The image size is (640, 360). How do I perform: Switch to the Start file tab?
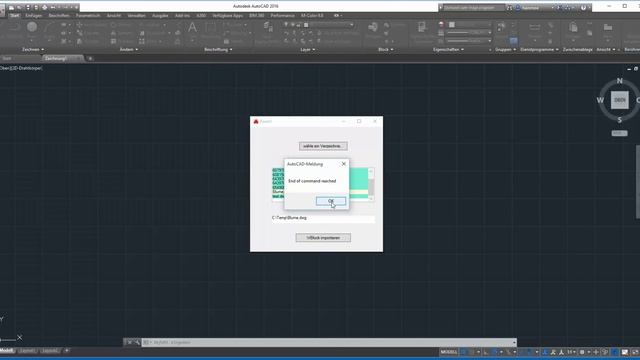click(7, 58)
